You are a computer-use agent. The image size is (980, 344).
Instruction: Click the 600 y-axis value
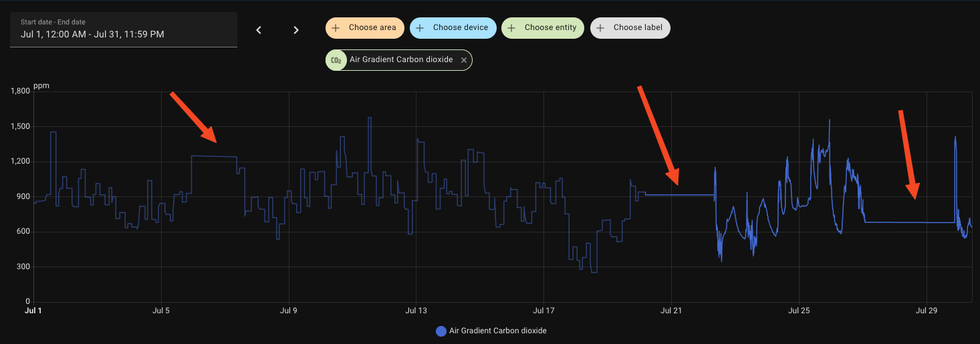pyautogui.click(x=24, y=232)
